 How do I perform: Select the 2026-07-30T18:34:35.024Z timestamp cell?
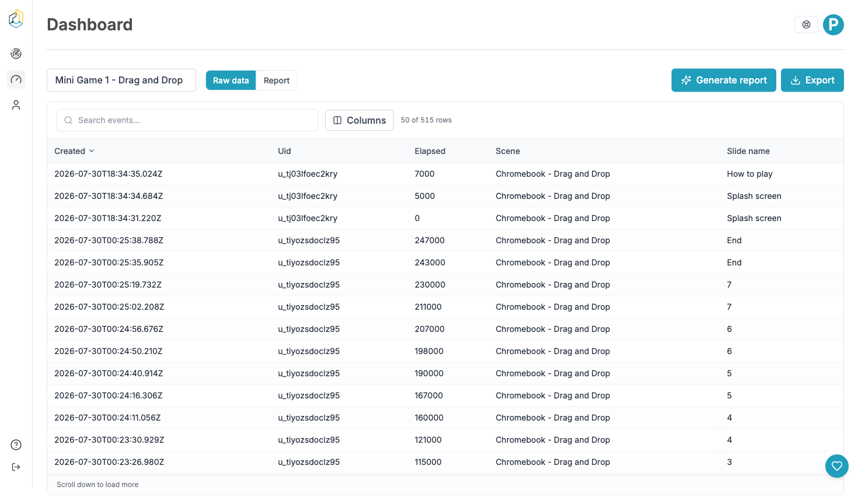109,174
